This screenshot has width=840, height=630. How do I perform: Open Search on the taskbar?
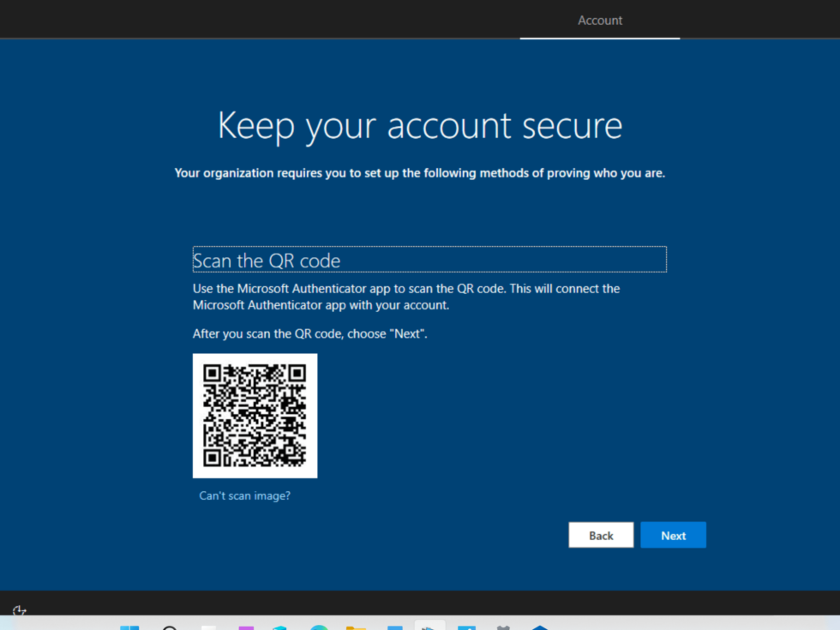coord(169,627)
